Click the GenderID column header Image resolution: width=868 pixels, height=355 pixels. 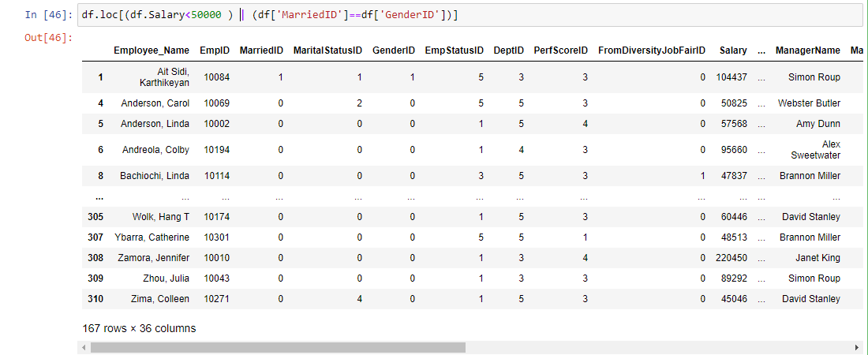[394, 50]
